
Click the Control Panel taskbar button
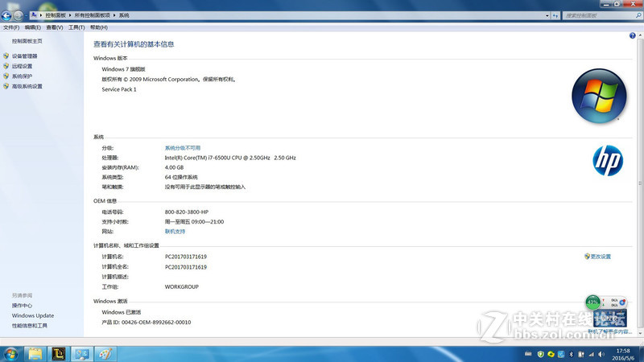(82, 354)
